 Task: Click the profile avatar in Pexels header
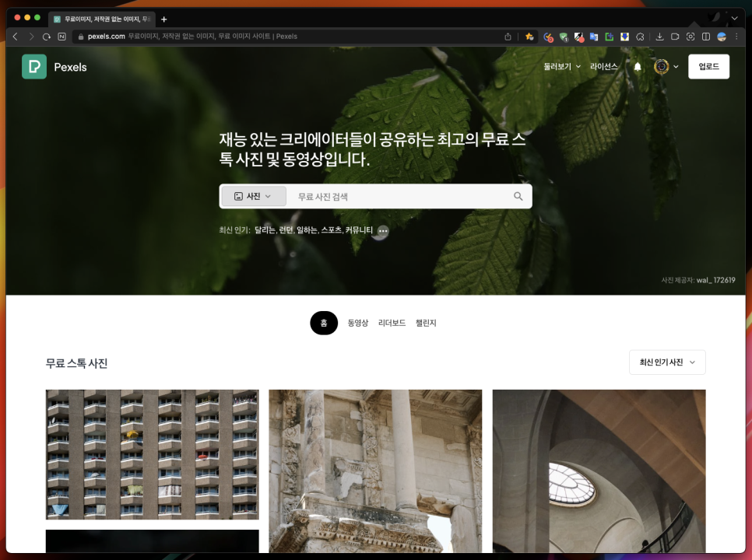point(662,67)
